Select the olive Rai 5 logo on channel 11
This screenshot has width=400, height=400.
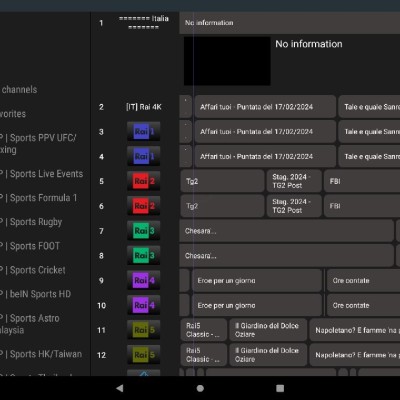pos(144,330)
